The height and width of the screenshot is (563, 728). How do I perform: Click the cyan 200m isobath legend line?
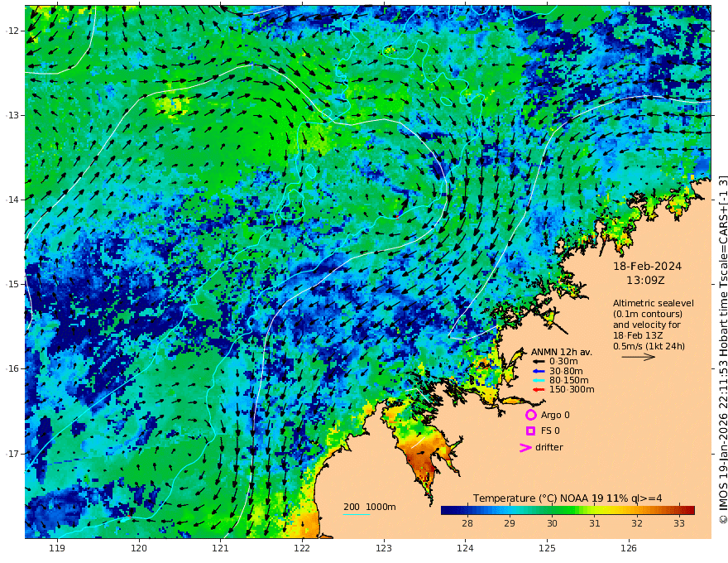click(357, 514)
